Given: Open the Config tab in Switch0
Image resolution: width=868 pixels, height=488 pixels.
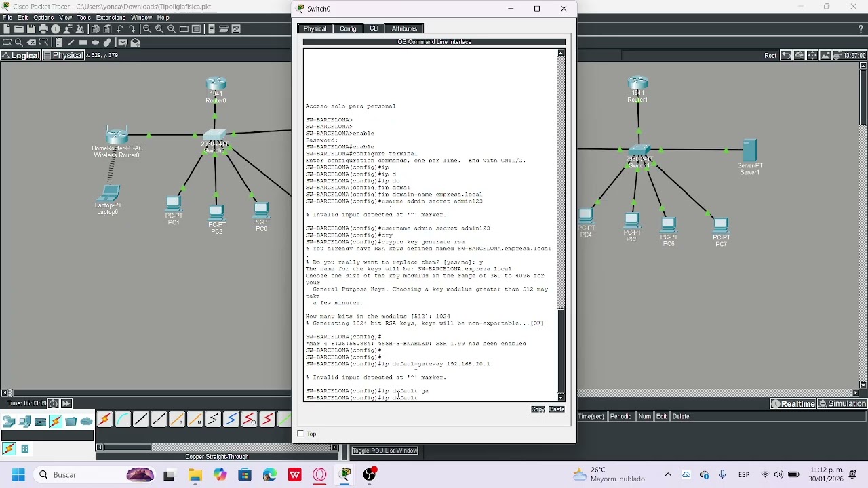Looking at the screenshot, I should click(x=348, y=28).
